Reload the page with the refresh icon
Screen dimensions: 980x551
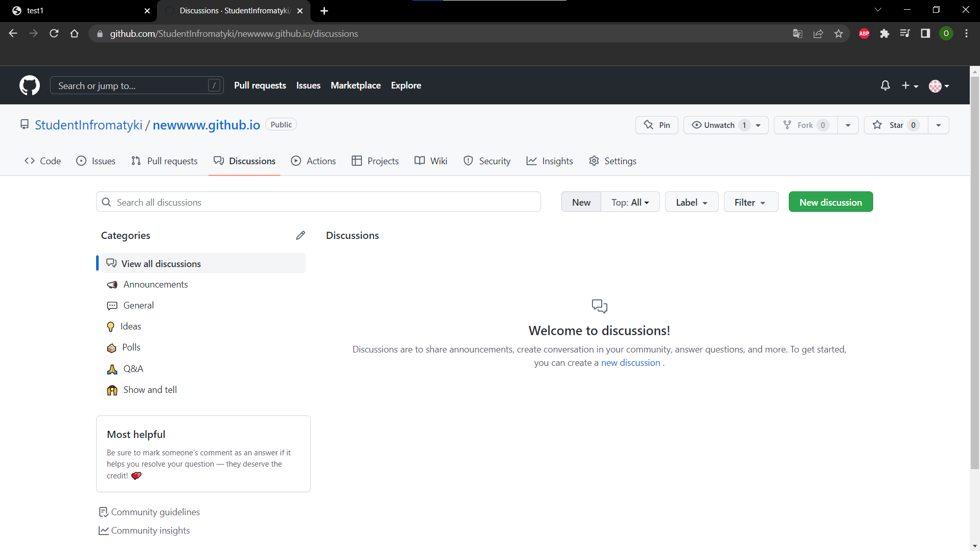point(54,34)
